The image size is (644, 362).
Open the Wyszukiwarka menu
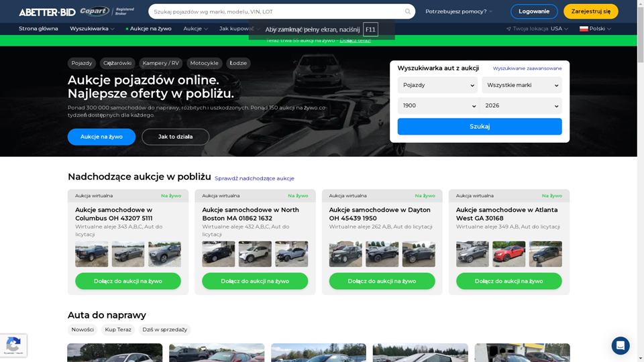[92, 29]
